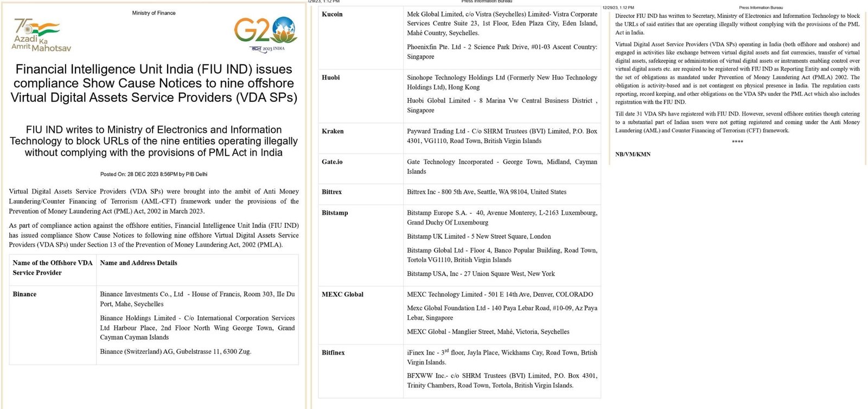
Task: Click 'MEXC Global - Manglier Street' entry
Action: [x=488, y=332]
